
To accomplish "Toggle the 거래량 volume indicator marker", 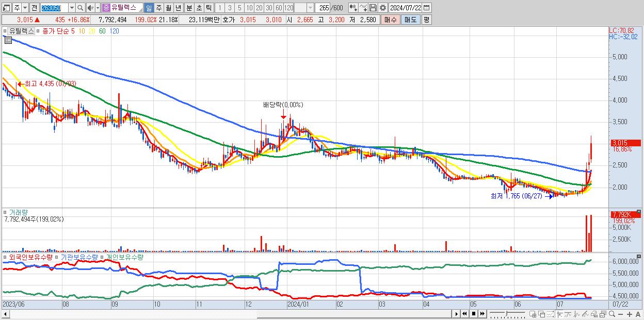I will tap(6, 212).
